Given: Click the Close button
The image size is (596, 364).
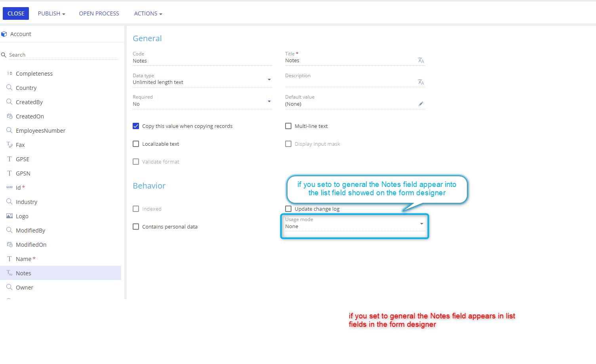Looking at the screenshot, I should point(16,13).
